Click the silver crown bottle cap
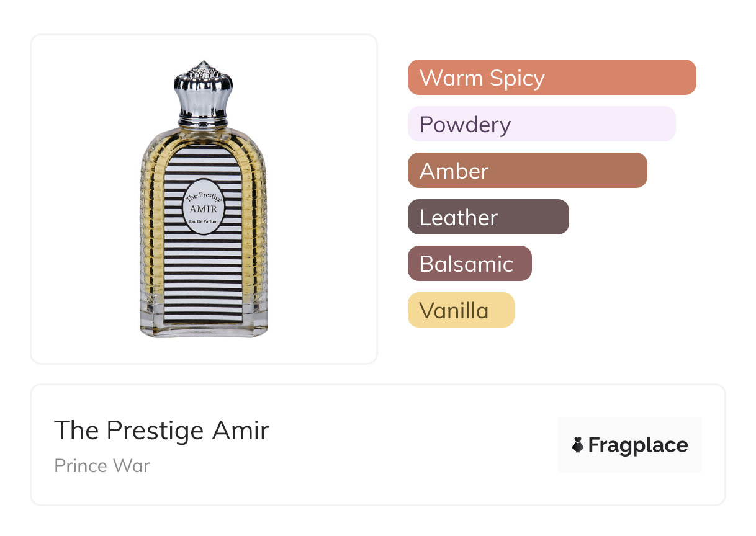This screenshot has height=536, width=756. click(203, 87)
